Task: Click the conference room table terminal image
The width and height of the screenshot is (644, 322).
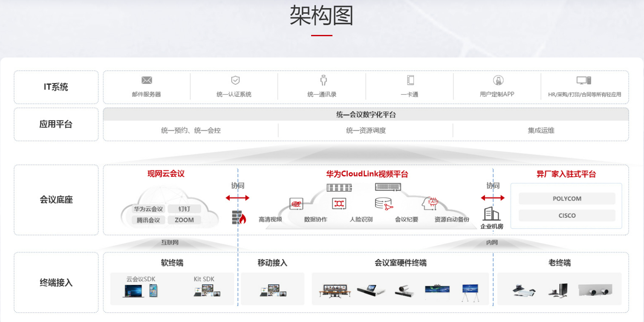Action: pyautogui.click(x=335, y=291)
